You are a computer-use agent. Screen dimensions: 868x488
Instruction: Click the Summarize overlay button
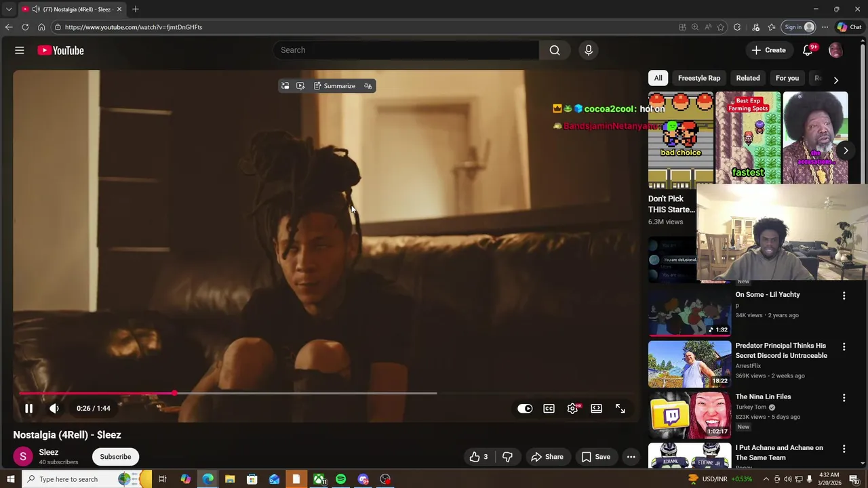tap(334, 86)
